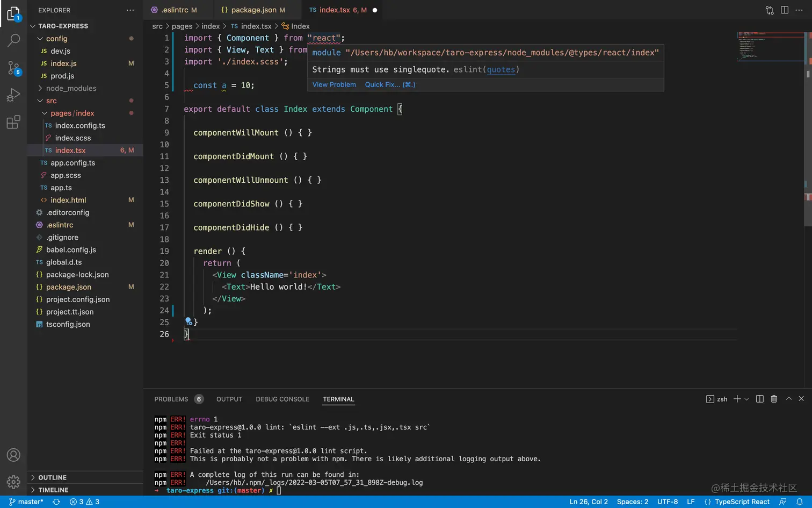The width and height of the screenshot is (812, 508).
Task: Click the master* branch indicator
Action: tap(26, 502)
